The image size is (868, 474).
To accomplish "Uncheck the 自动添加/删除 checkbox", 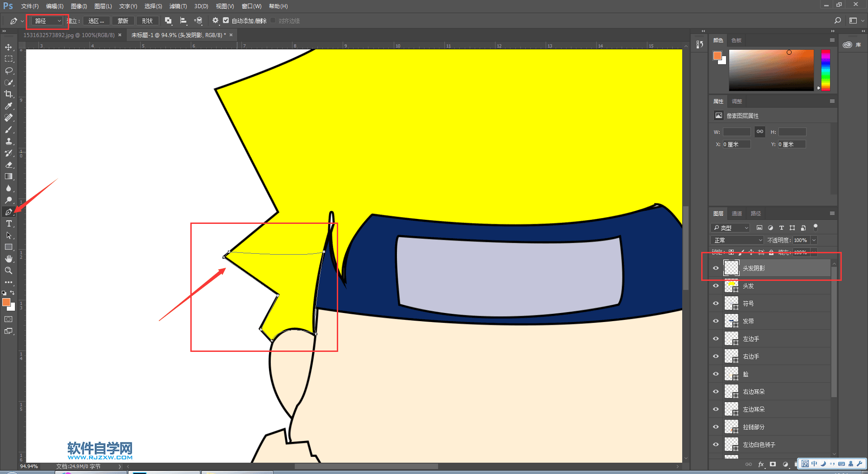I will coord(226,21).
